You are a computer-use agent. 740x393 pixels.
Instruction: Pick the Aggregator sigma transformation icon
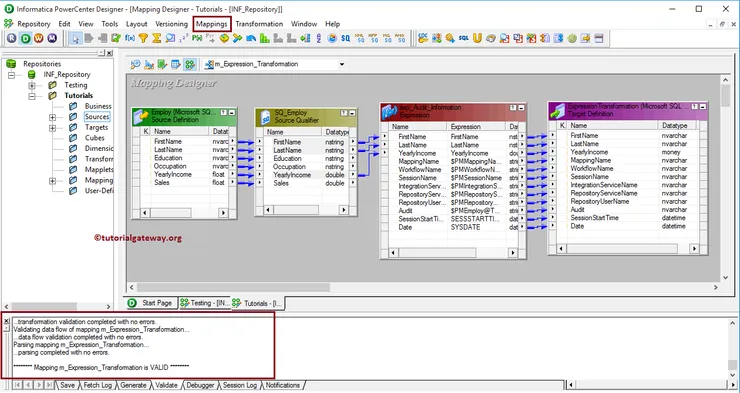[x=157, y=38]
